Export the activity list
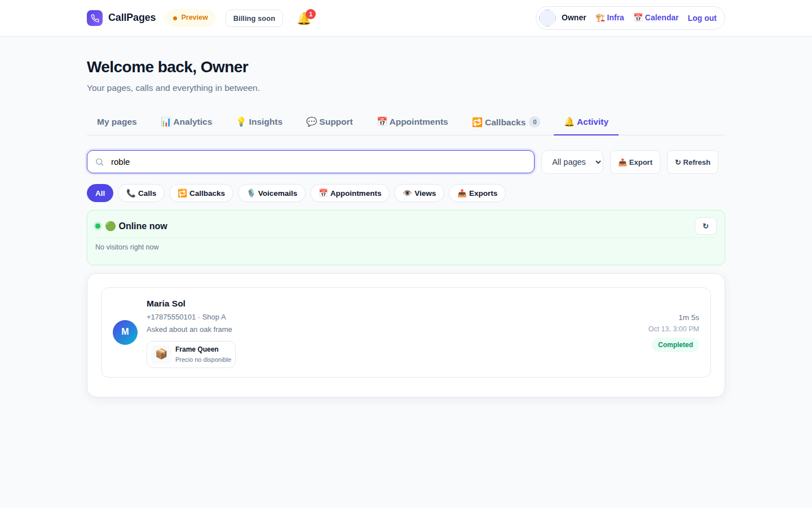This screenshot has width=812, height=508. (635, 162)
